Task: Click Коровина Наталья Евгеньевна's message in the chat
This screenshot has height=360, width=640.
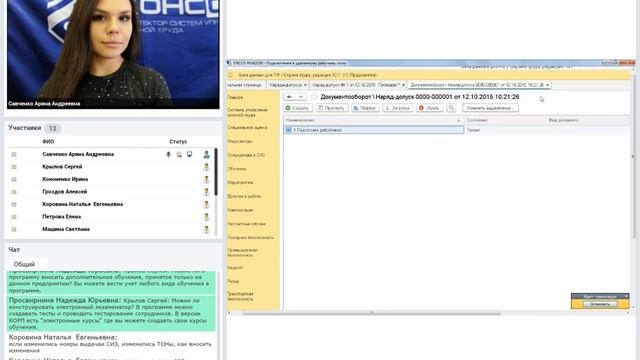Action: tap(110, 344)
